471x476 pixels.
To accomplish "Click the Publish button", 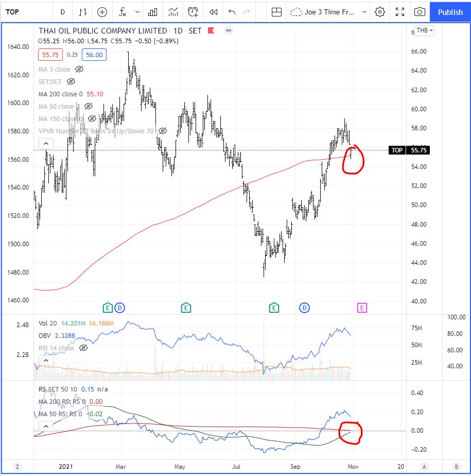I will point(450,12).
